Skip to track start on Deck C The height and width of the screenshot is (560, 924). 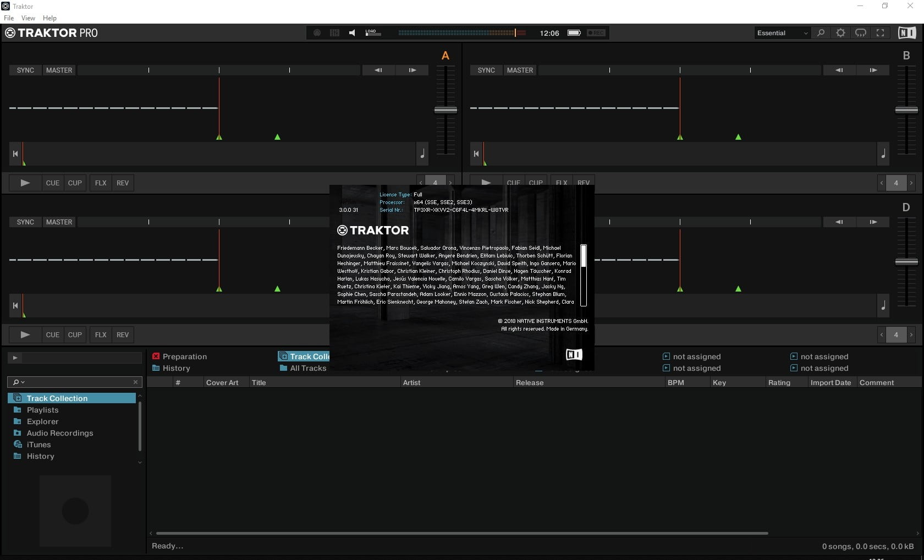[15, 306]
